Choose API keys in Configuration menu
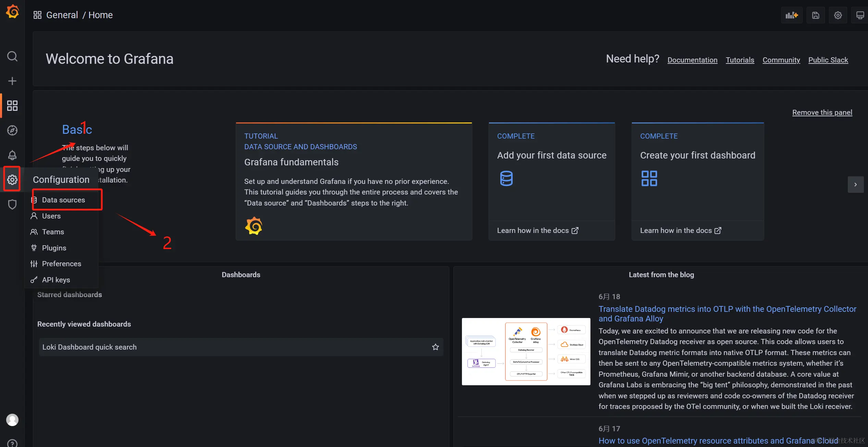 (x=56, y=280)
